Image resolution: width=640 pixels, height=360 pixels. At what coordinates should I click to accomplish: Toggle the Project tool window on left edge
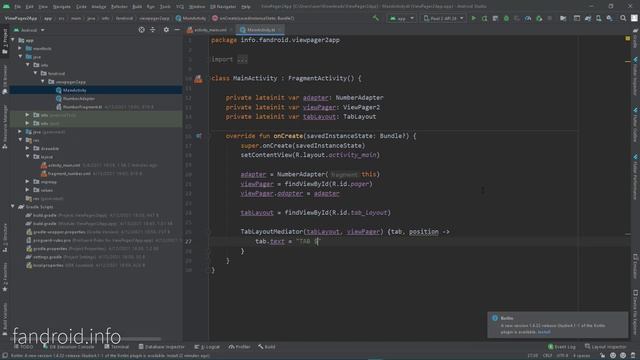tap(5, 41)
